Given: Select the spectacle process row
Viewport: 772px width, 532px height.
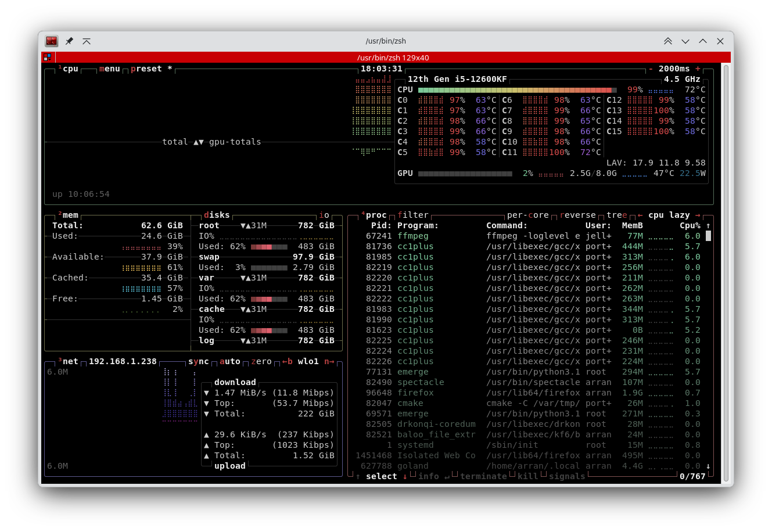Looking at the screenshot, I should (x=529, y=382).
